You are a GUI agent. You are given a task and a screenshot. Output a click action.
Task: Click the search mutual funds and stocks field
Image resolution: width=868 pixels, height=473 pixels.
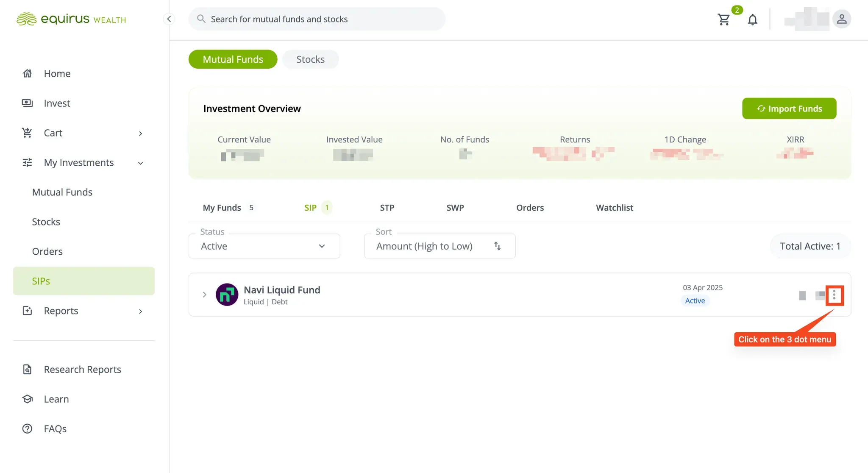317,19
